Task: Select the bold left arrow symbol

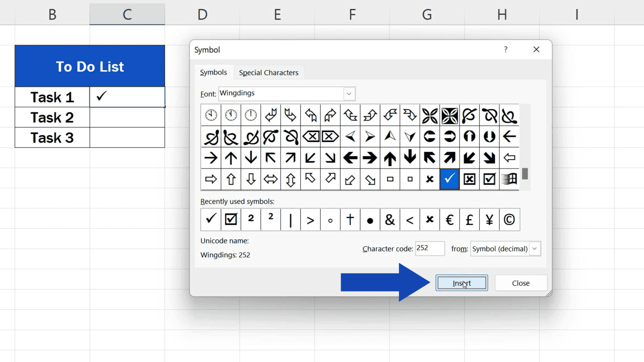Action: 350,158
